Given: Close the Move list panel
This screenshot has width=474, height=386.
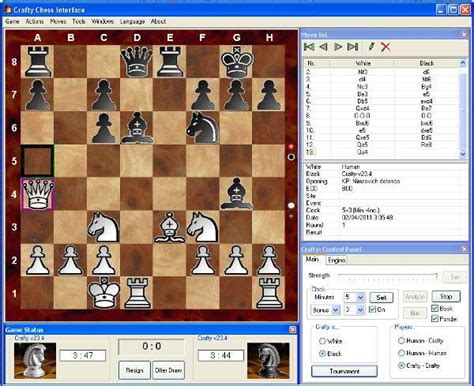Looking at the screenshot, I should coord(464,34).
